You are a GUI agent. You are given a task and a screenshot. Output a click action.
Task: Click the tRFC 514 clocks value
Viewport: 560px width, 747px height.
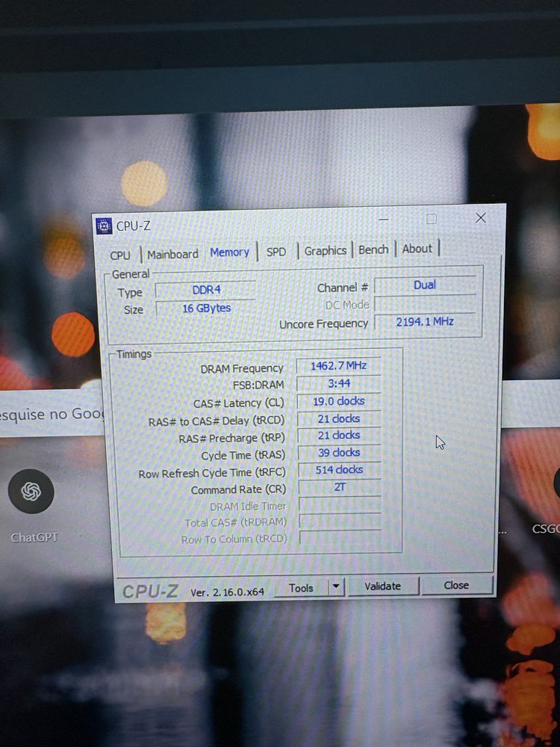tap(339, 470)
